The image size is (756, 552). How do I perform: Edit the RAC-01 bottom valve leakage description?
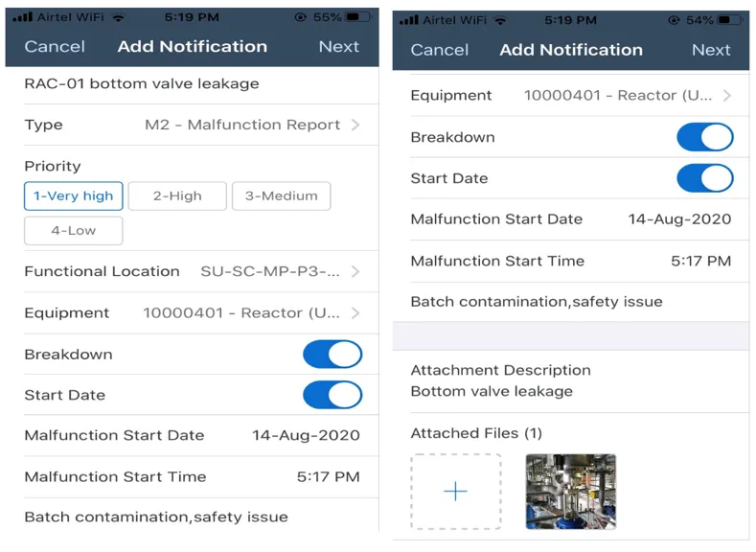tap(142, 84)
